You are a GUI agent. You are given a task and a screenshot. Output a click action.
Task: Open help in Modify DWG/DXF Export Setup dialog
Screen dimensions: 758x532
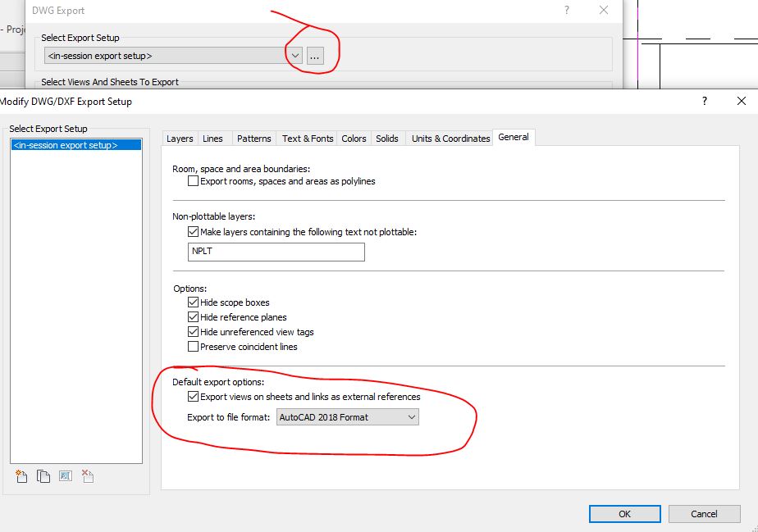705,101
